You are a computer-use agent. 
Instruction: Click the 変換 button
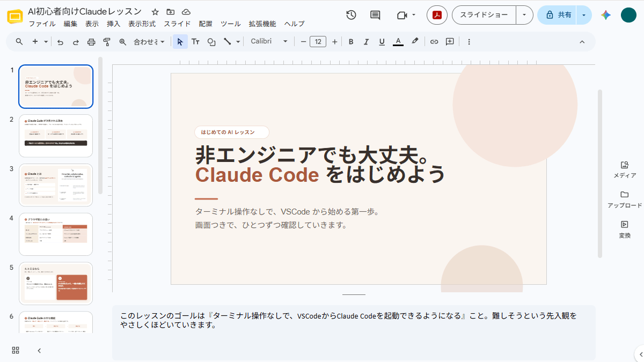[x=625, y=229]
